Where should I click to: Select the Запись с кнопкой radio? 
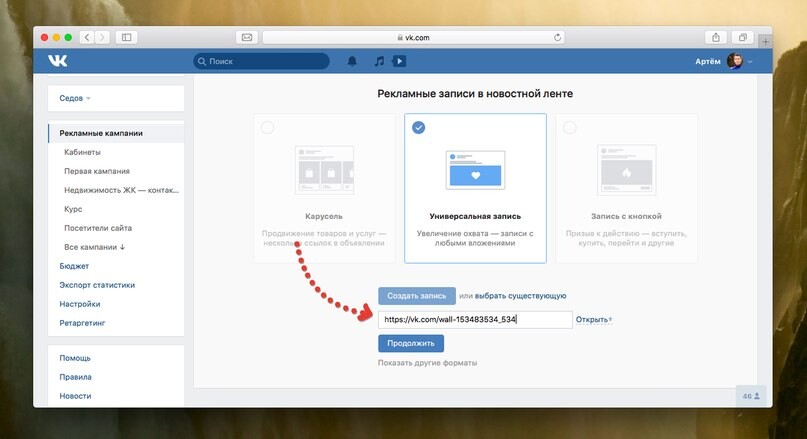pos(569,128)
